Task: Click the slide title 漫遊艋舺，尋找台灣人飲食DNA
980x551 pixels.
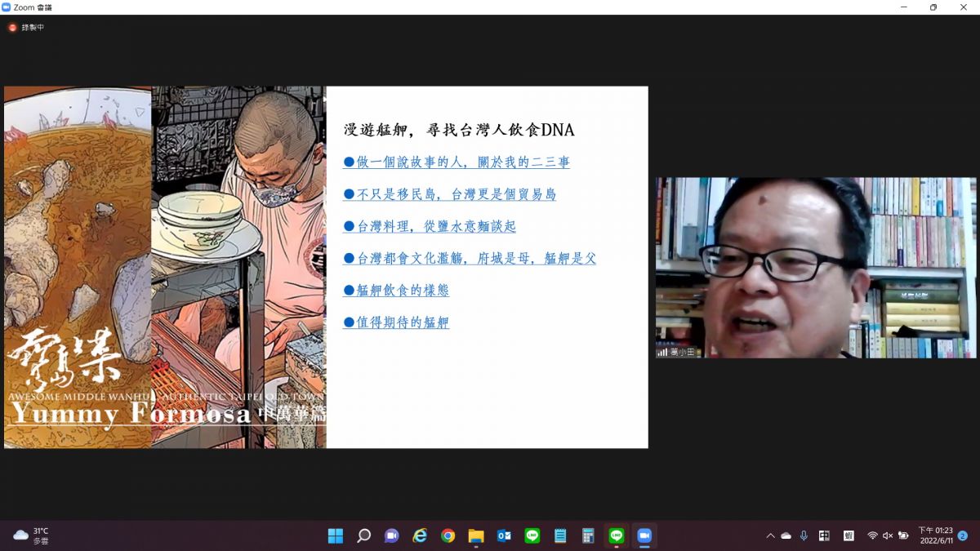Action: [x=459, y=129]
